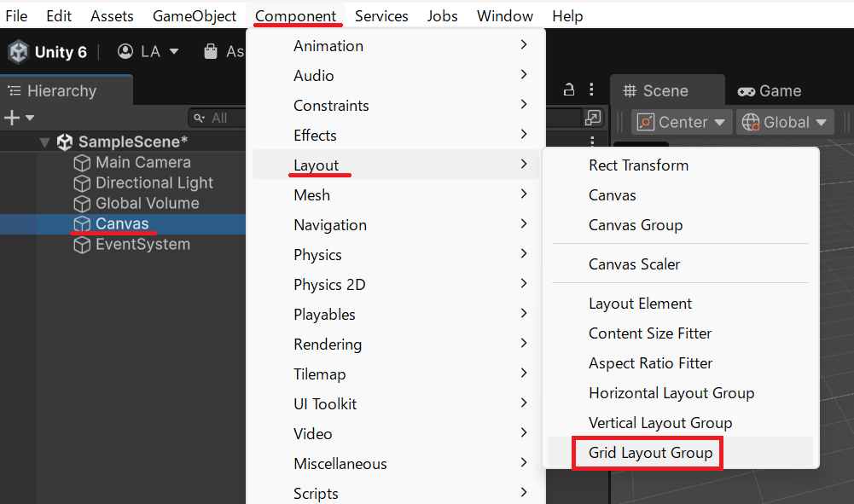This screenshot has width=854, height=504.
Task: Select Directional Light in the Hierarchy
Action: (154, 183)
